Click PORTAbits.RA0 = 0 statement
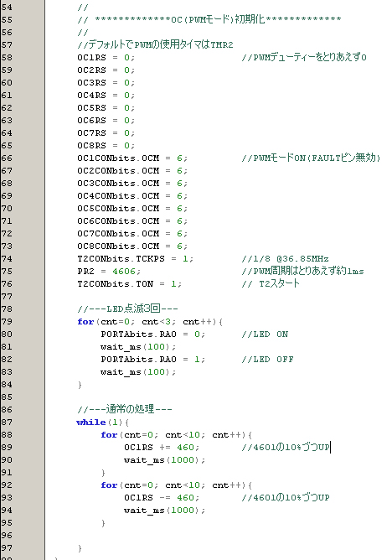Image resolution: width=392 pixels, height=560 pixels. click(x=152, y=334)
